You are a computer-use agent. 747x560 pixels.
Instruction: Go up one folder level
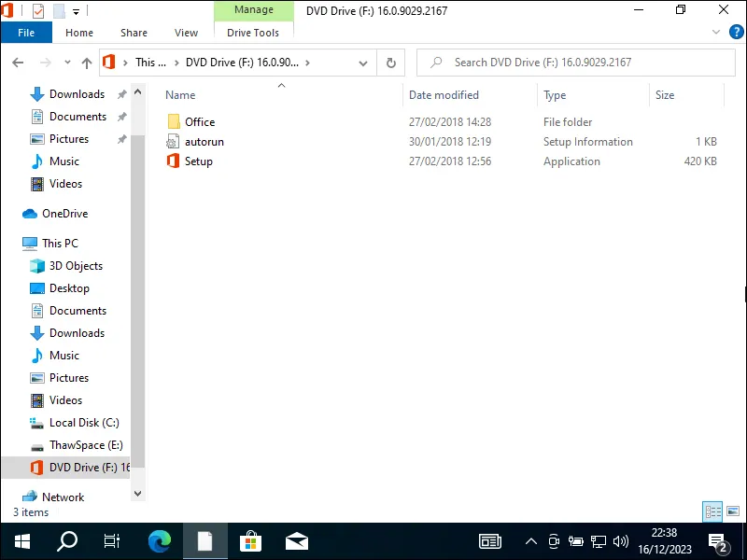click(x=86, y=62)
